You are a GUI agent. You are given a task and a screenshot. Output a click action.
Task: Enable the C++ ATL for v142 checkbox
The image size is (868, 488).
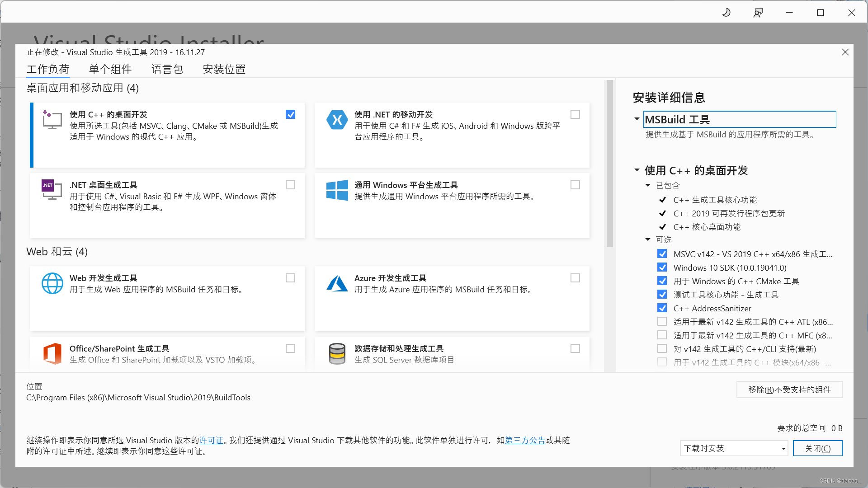pyautogui.click(x=662, y=322)
